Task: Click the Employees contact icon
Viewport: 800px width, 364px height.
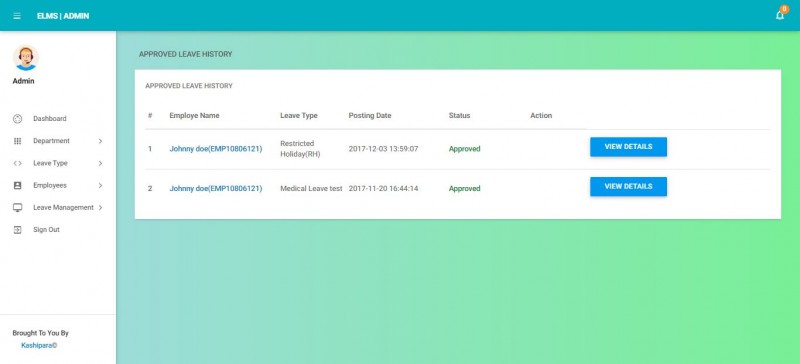Action: 17,185
